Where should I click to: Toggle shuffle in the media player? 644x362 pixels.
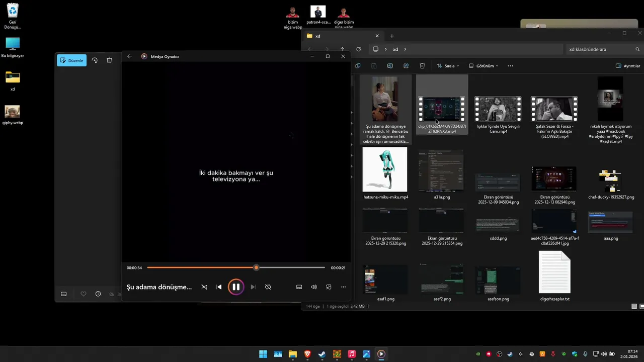(204, 287)
